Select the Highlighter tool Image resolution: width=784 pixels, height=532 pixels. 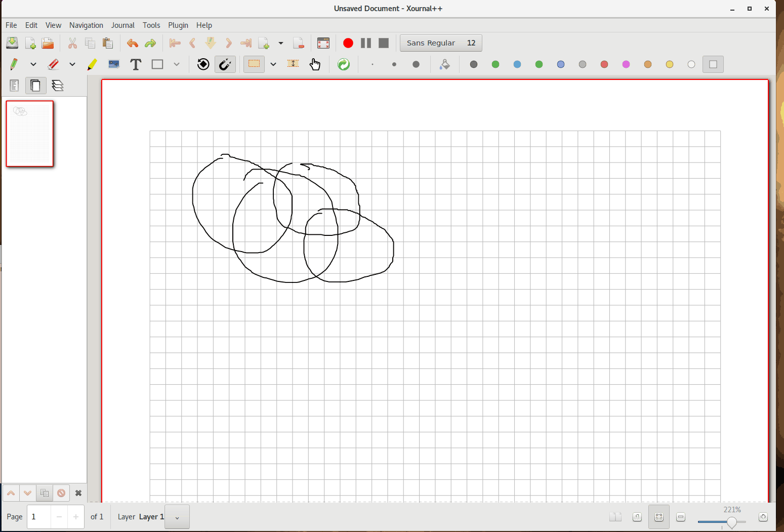(92, 64)
